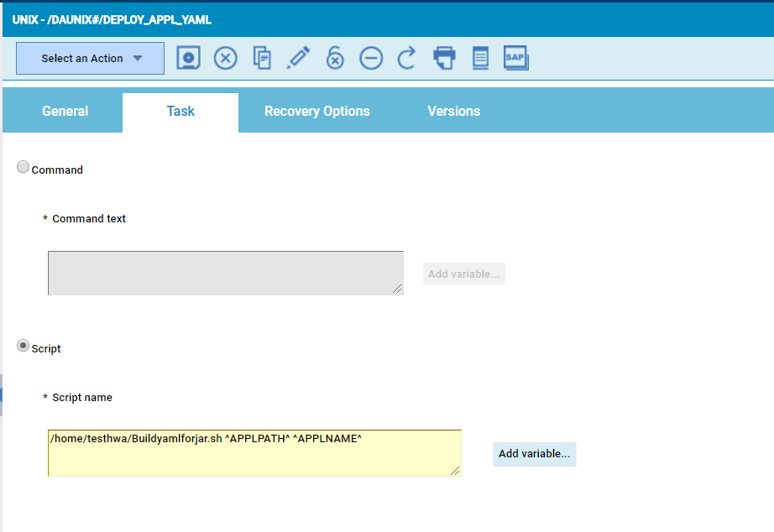Click the Save disk icon in toolbar
The image size is (774, 532).
click(x=189, y=58)
